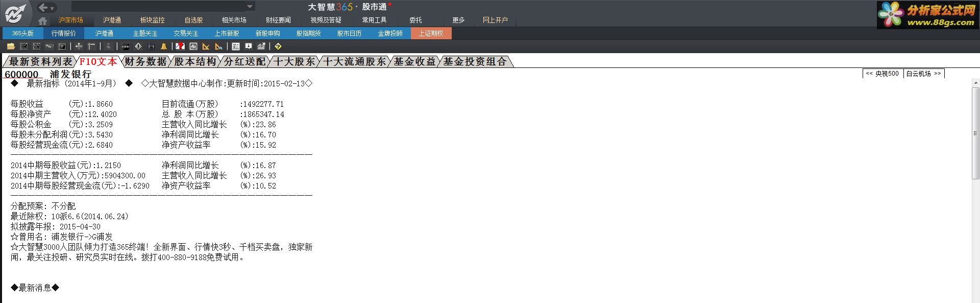Image resolution: width=980 pixels, height=303 pixels.
Task: Click the yellow bell alert icon
Action: click(x=164, y=46)
